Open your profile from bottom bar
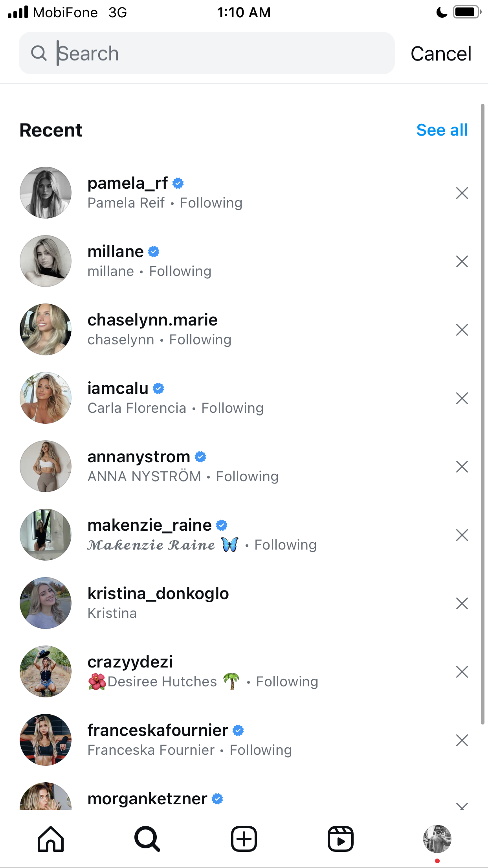 [437, 839]
